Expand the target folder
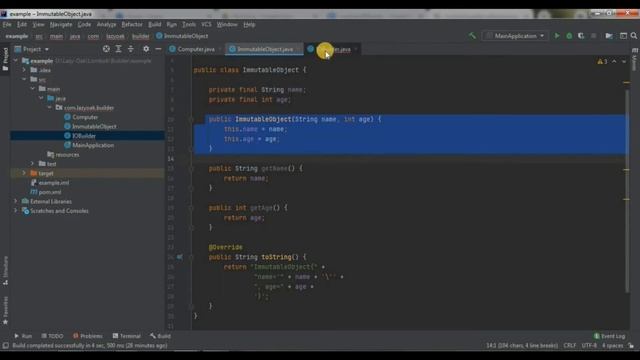 point(24,173)
